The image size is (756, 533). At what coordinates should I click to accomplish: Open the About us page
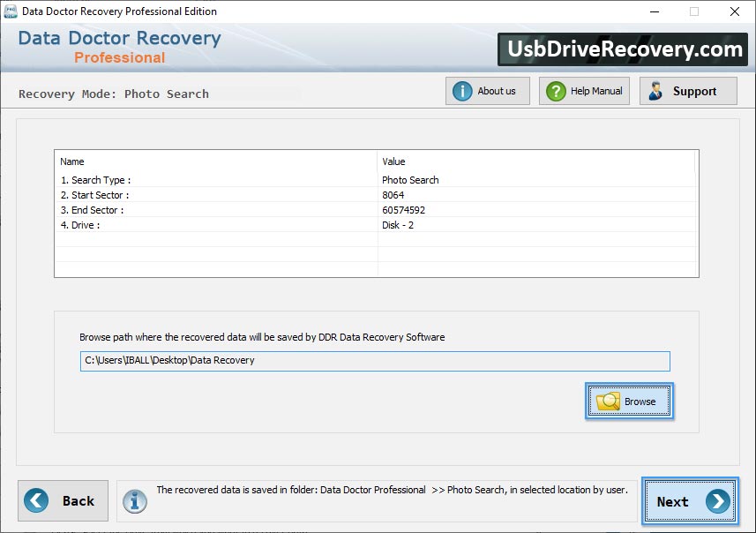pyautogui.click(x=488, y=91)
